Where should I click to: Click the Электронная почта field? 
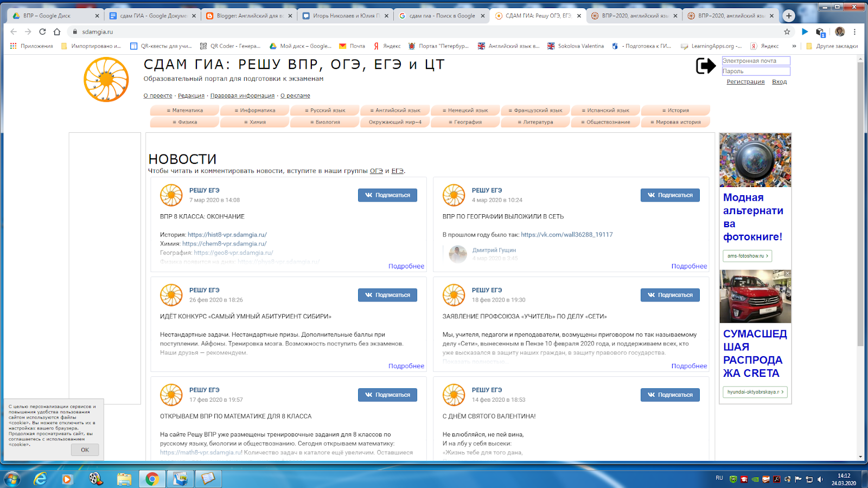point(756,61)
